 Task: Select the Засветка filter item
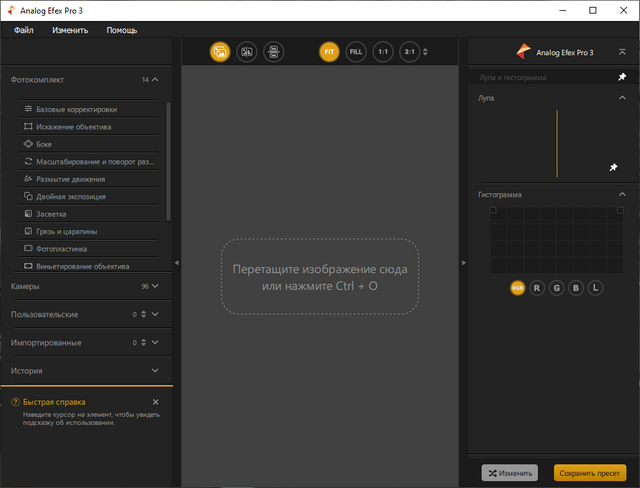coord(52,214)
